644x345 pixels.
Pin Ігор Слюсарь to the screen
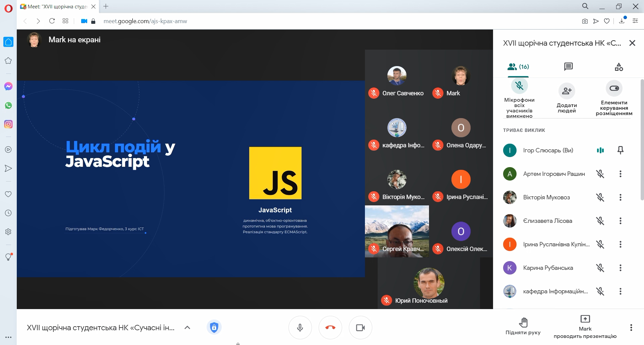pyautogui.click(x=621, y=150)
